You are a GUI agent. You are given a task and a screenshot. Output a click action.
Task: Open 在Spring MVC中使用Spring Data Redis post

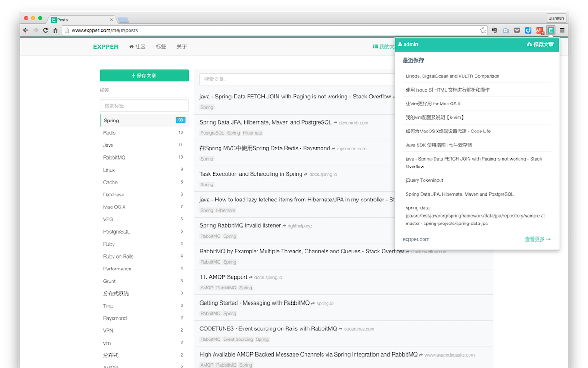pos(265,148)
